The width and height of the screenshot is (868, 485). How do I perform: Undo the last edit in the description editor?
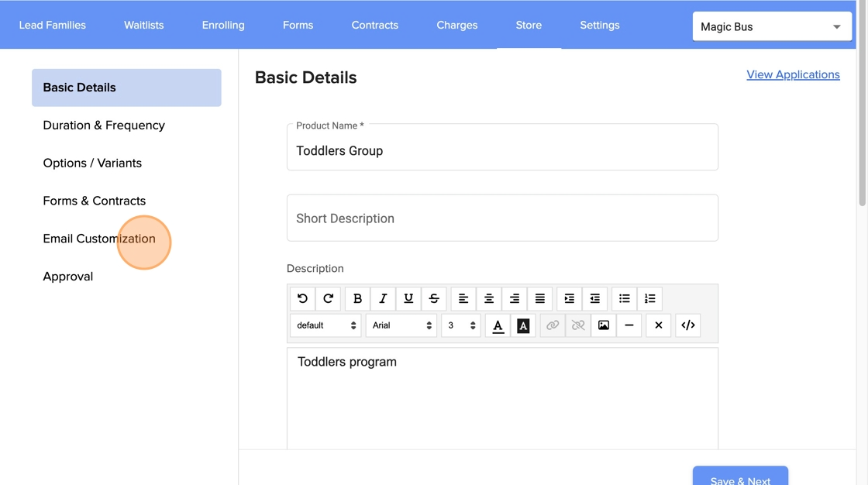[302, 298]
